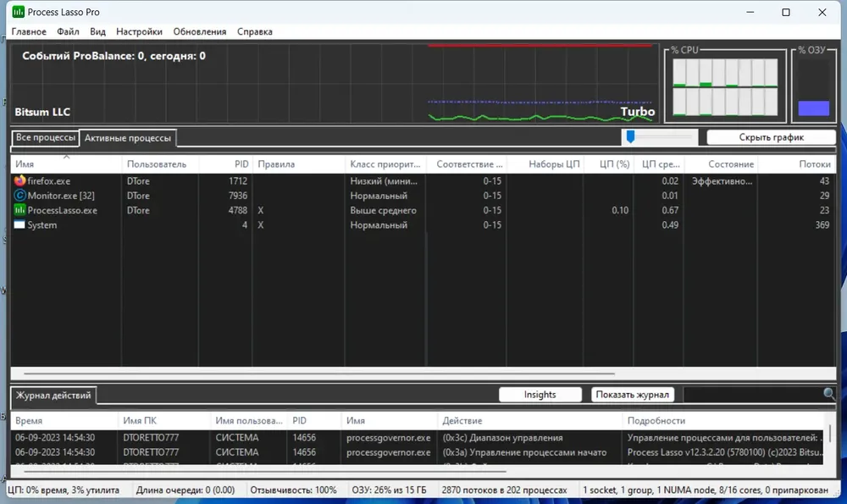Click the ProcessLasso.exe green icon
The image size is (847, 504).
coord(19,210)
